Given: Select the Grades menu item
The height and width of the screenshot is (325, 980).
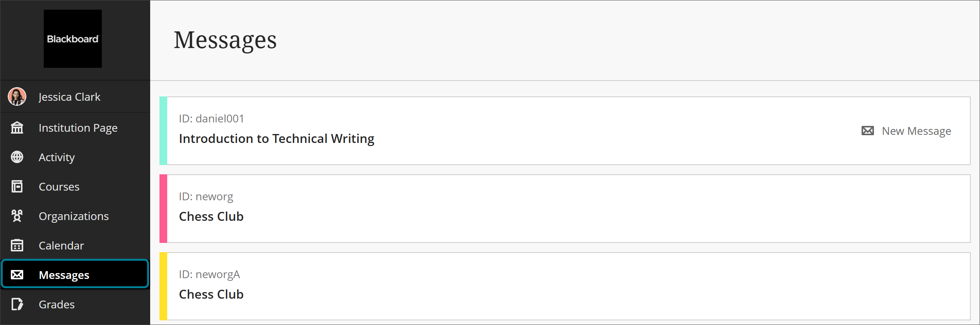Looking at the screenshot, I should tap(56, 304).
